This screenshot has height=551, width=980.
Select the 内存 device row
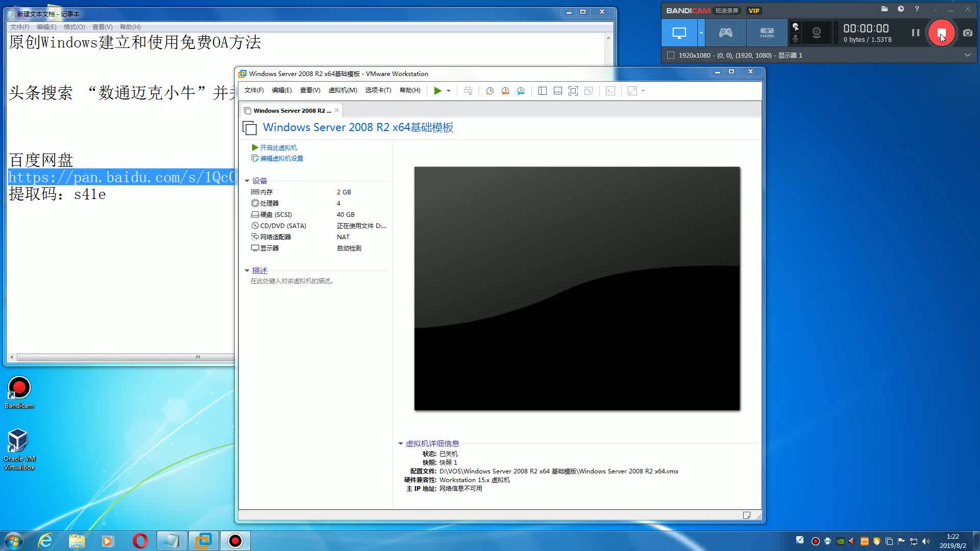[x=318, y=192]
